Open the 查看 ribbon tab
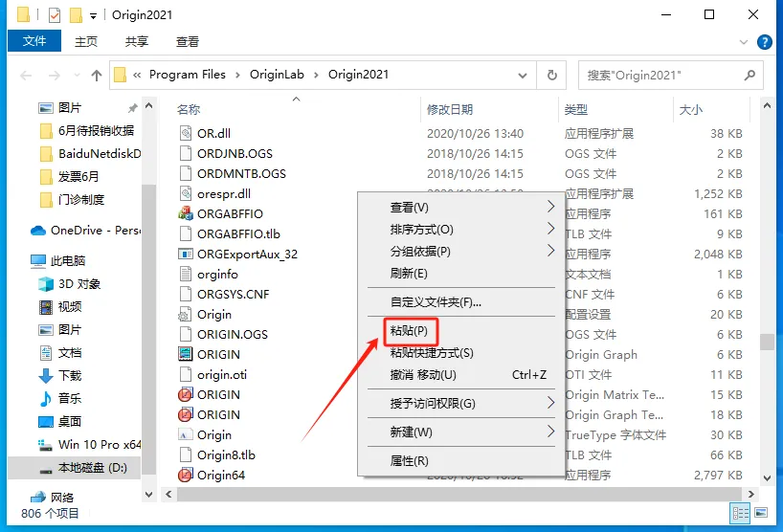783x532 pixels. [x=188, y=42]
